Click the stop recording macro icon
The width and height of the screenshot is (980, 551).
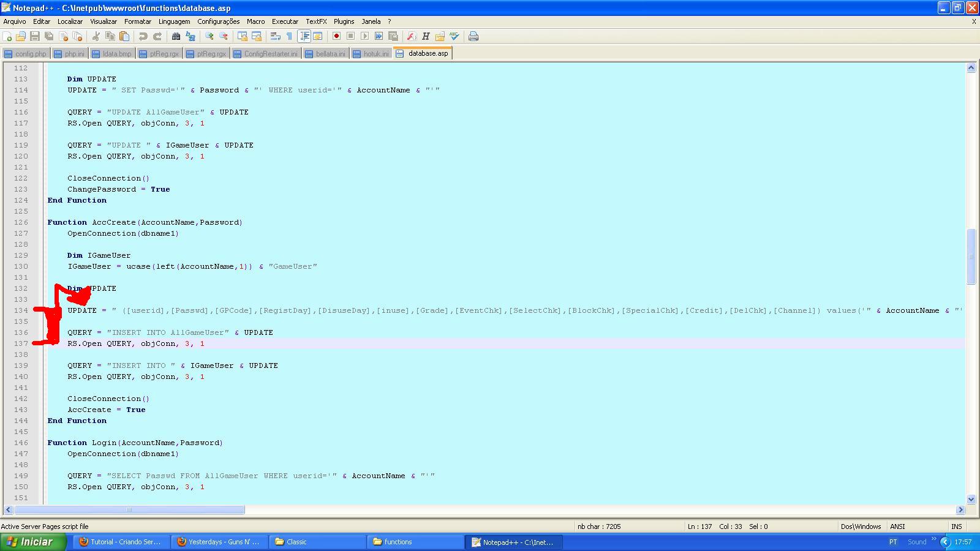point(350,36)
